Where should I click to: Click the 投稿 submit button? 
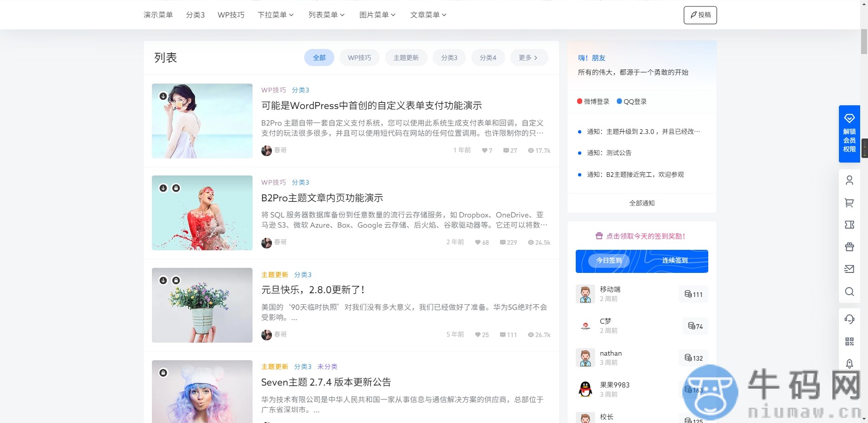point(700,15)
